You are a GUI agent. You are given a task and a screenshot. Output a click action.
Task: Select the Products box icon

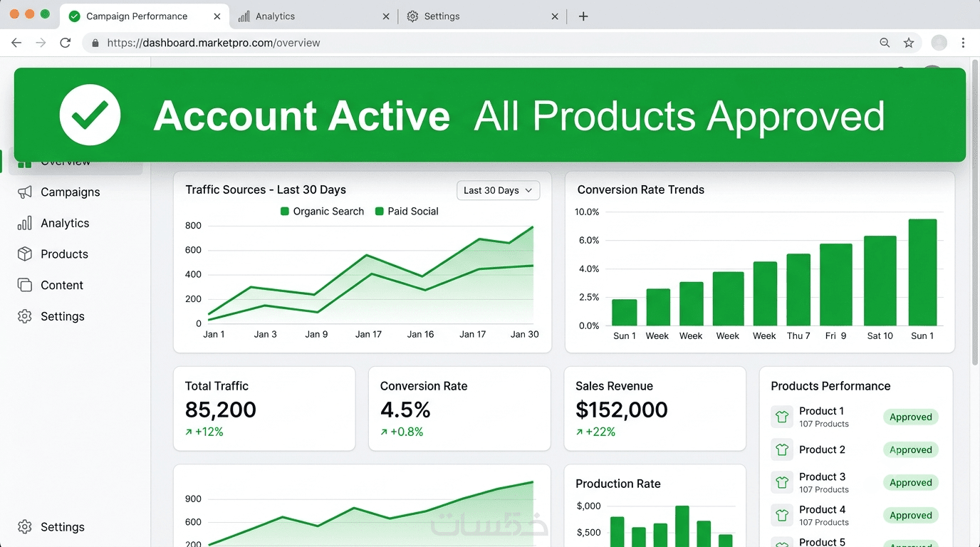(25, 254)
